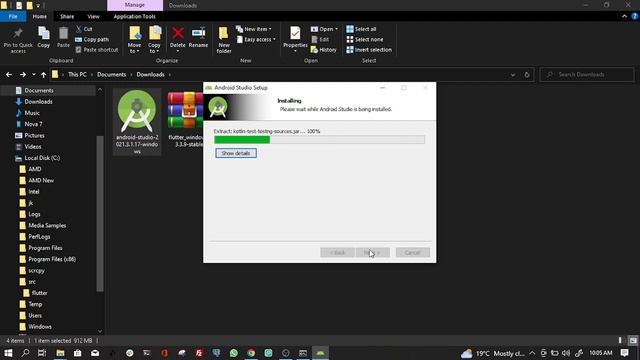Click the Cut command
The height and width of the screenshot is (360, 640).
tap(84, 29)
